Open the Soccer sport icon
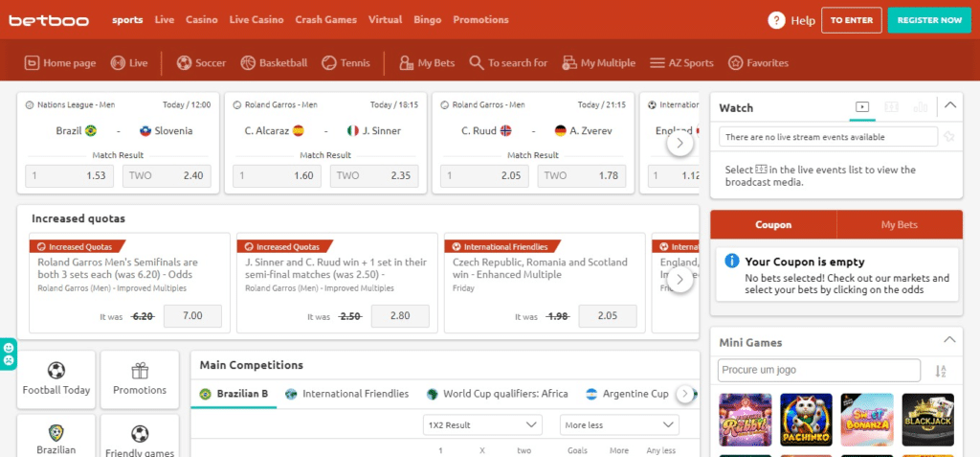Screen dimensions: 980x457 click(184, 63)
